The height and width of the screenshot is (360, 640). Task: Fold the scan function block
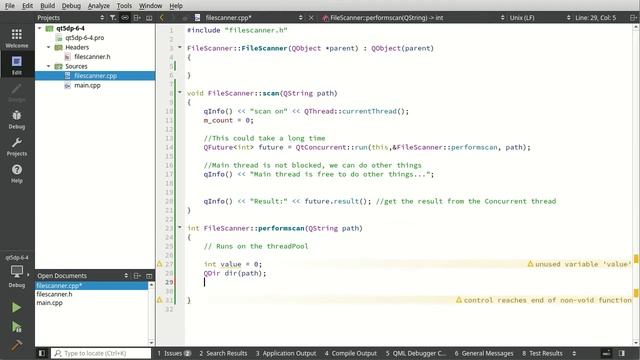(180, 93)
